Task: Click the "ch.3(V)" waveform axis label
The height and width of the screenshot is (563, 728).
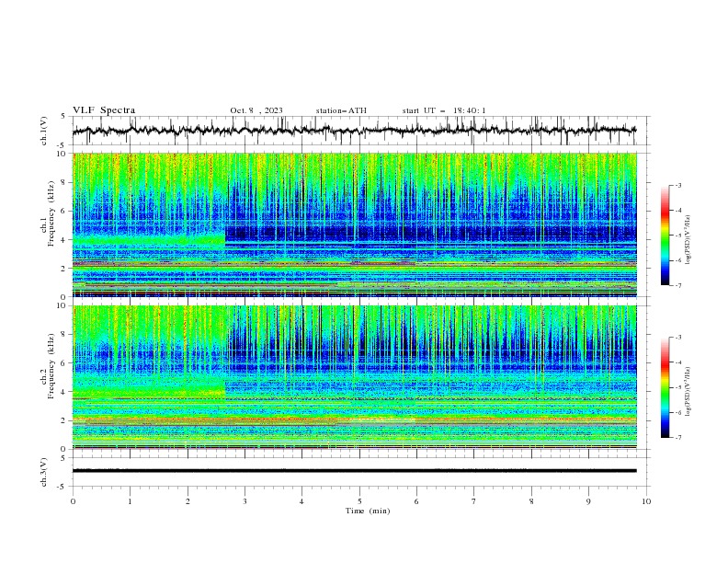Action: [x=44, y=472]
